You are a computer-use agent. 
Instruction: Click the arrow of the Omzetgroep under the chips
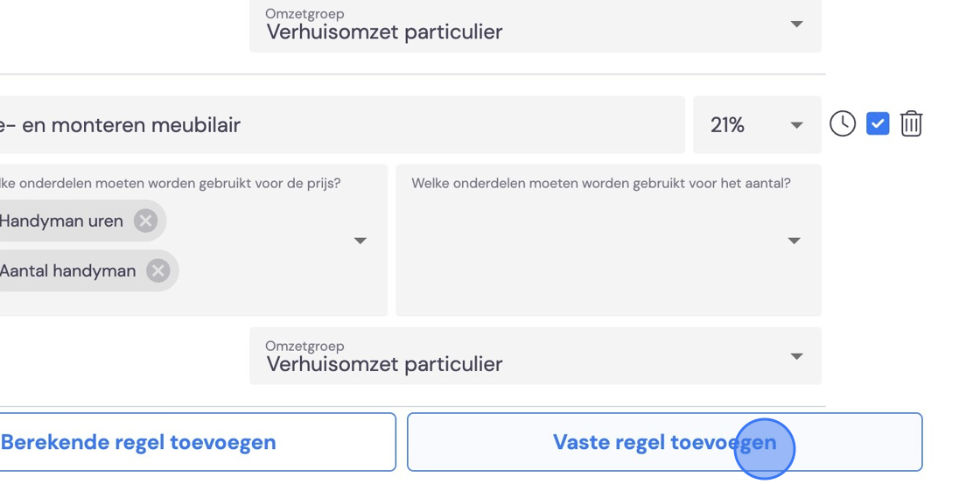point(795,356)
